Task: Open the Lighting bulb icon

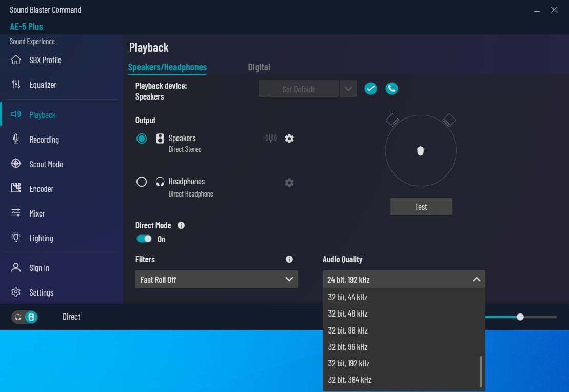Action: click(x=16, y=238)
